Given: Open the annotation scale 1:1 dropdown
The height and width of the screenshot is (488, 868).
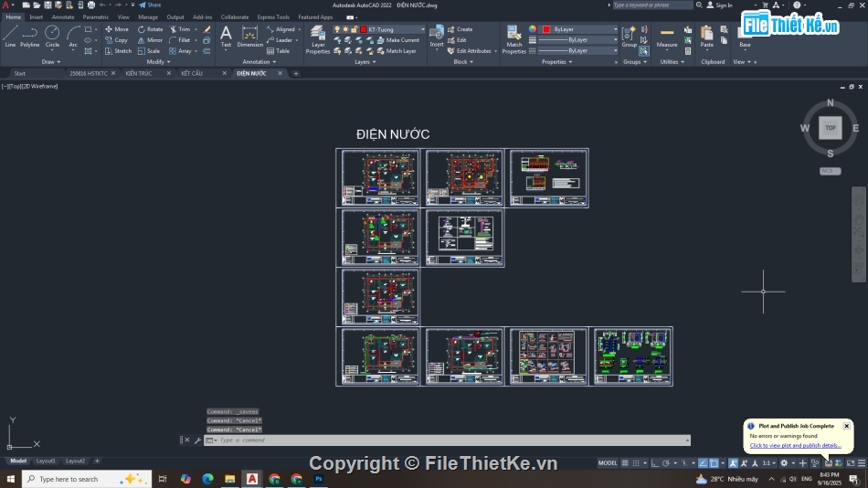Looking at the screenshot, I should tap(768, 463).
